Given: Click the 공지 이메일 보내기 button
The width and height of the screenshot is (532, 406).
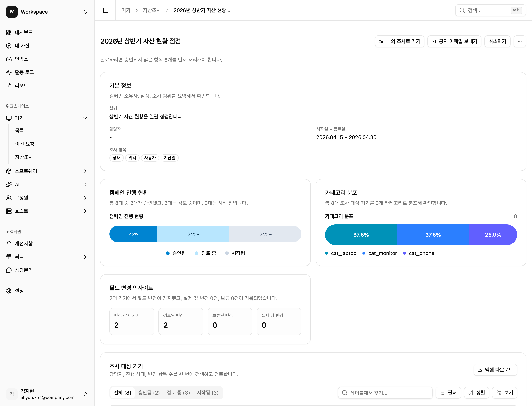Looking at the screenshot, I should (x=454, y=41).
